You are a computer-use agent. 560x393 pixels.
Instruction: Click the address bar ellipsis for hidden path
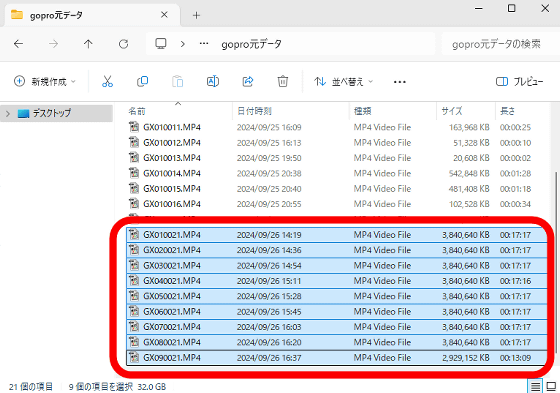coord(204,44)
